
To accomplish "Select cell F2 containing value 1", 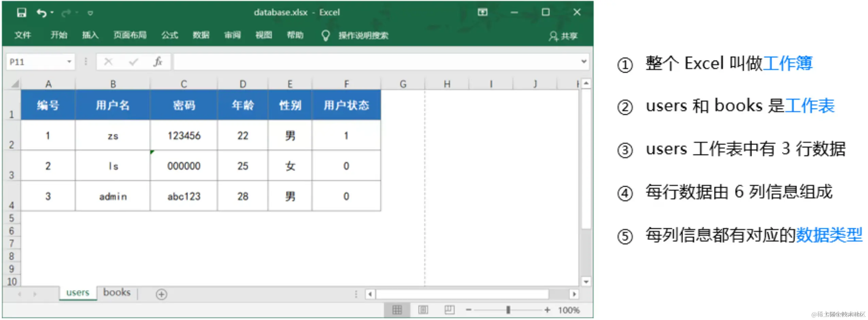I will pos(346,135).
